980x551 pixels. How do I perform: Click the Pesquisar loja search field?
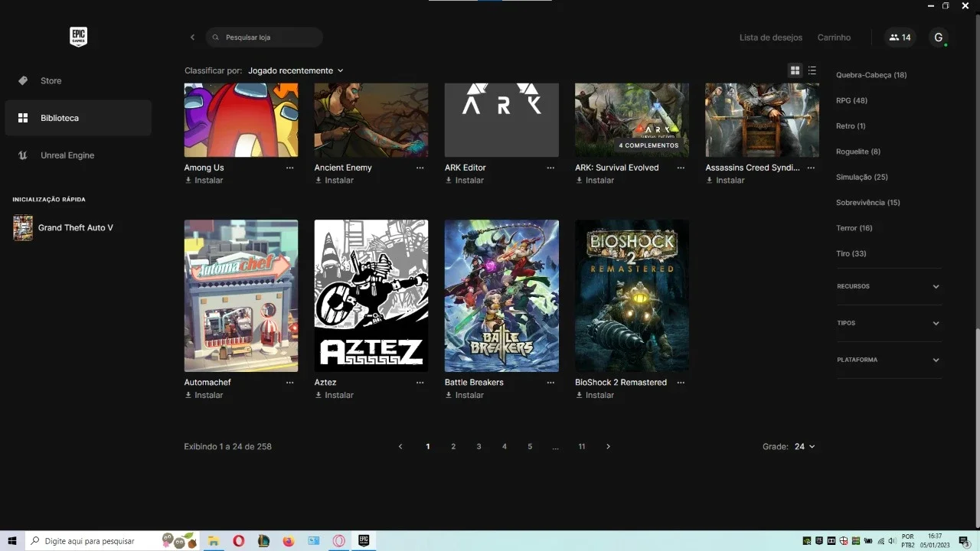(x=264, y=37)
